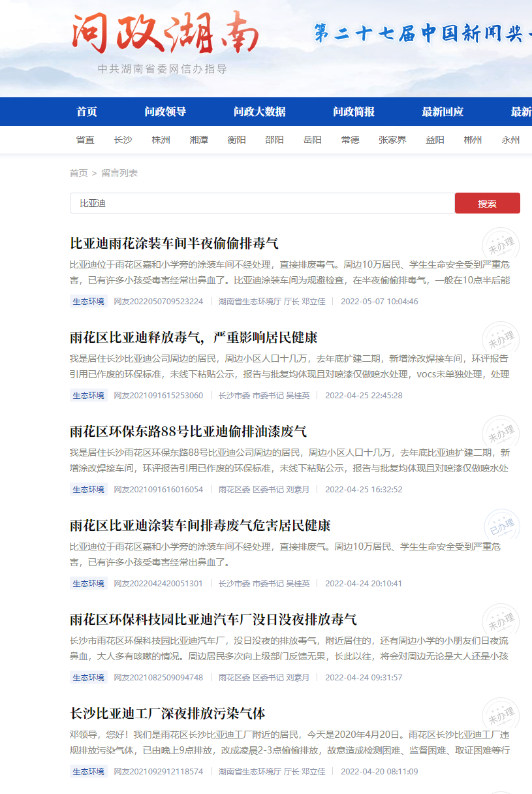The image size is (532, 794).
Task: Click timestamp 2022-04-25 22:45:28
Action: point(364,396)
